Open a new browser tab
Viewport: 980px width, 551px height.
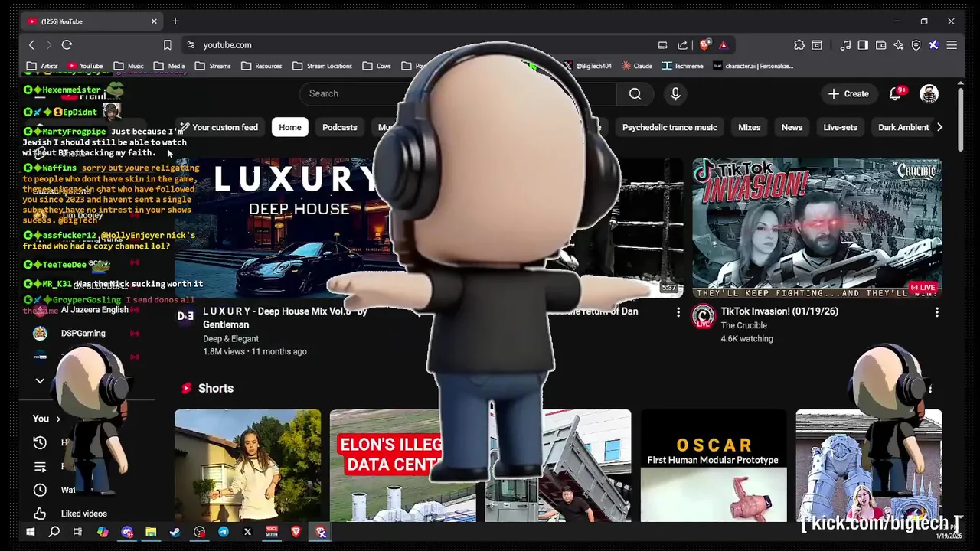175,21
